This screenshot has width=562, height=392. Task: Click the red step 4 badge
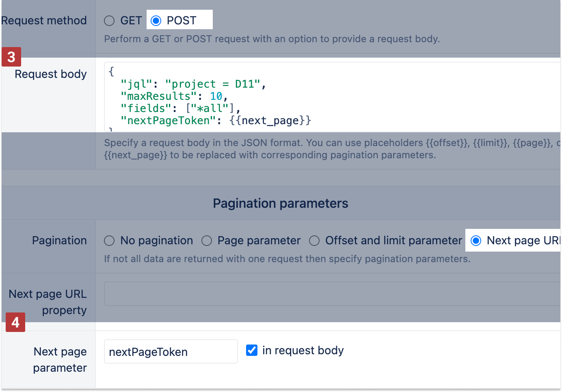pyautogui.click(x=15, y=323)
